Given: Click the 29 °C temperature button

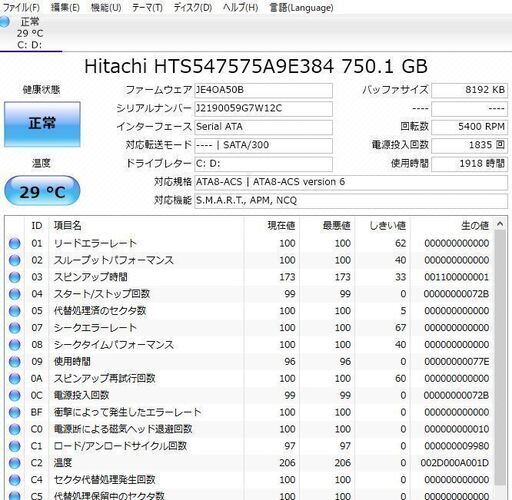Looking at the screenshot, I should pyautogui.click(x=42, y=191).
